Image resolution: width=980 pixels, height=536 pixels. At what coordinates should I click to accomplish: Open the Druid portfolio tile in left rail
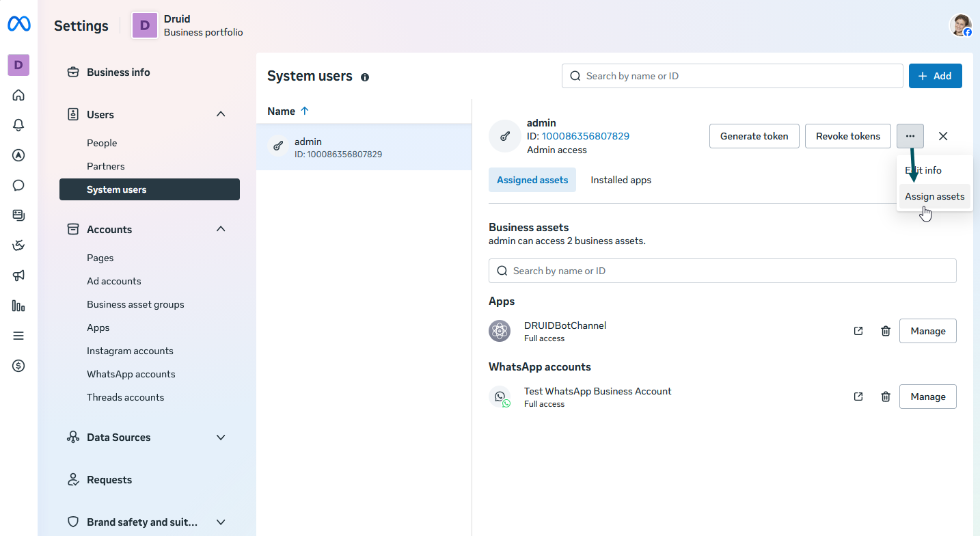[18, 65]
